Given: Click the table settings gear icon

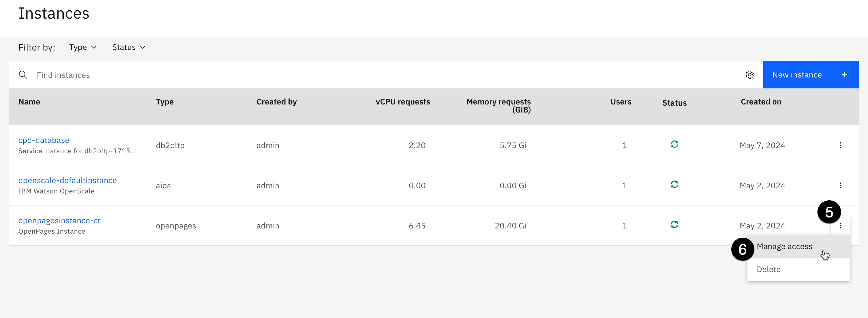Looking at the screenshot, I should [749, 75].
